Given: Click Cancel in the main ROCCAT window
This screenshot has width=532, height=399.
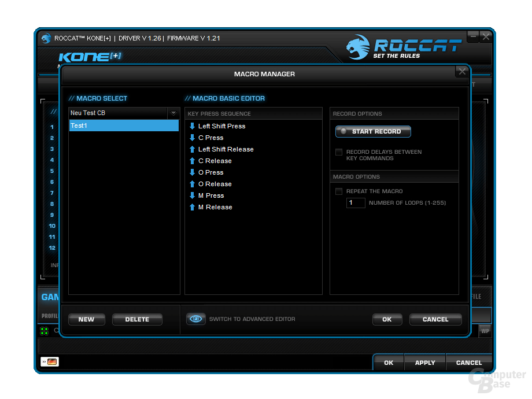Looking at the screenshot, I should [x=469, y=363].
